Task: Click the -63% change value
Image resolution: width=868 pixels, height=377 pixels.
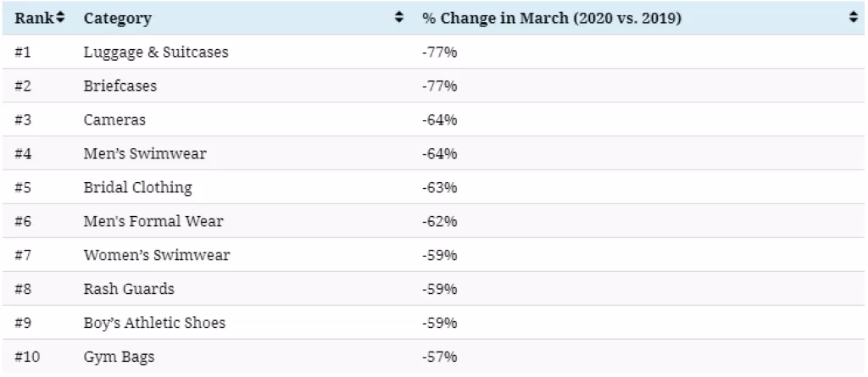Action: pos(439,188)
